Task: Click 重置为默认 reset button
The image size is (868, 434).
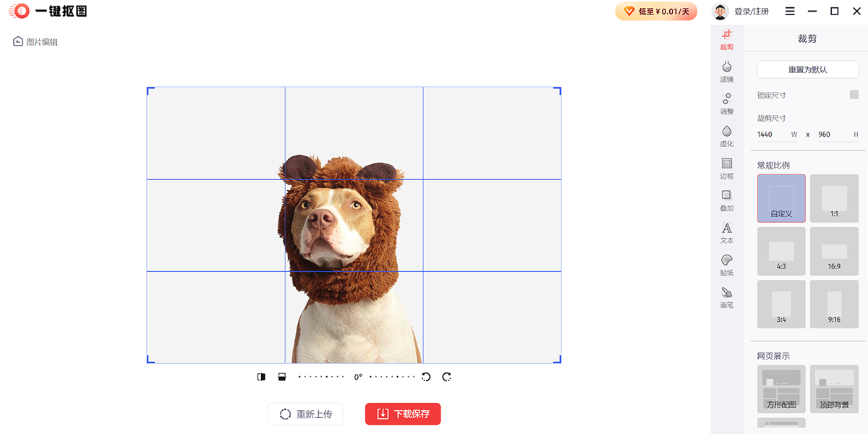Action: tap(807, 69)
